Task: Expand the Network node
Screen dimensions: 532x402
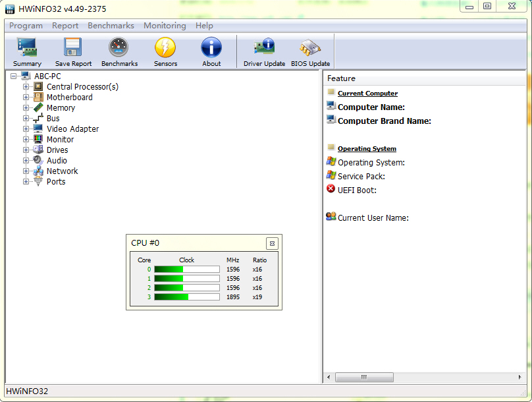Action: pyautogui.click(x=26, y=171)
